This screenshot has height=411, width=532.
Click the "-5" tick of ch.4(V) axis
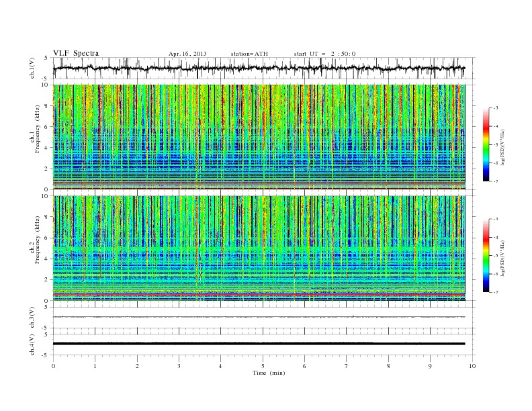click(46, 355)
